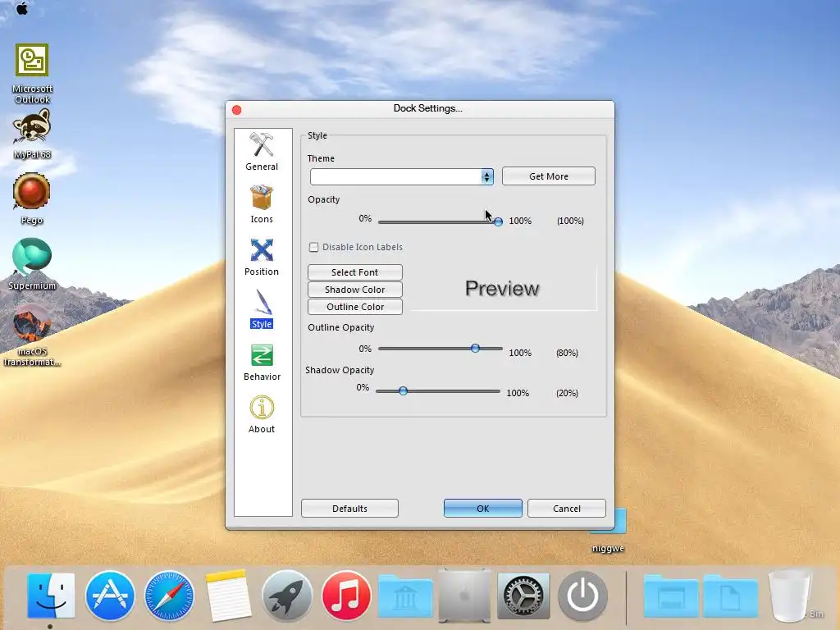Open Finder from the dock

click(51, 596)
